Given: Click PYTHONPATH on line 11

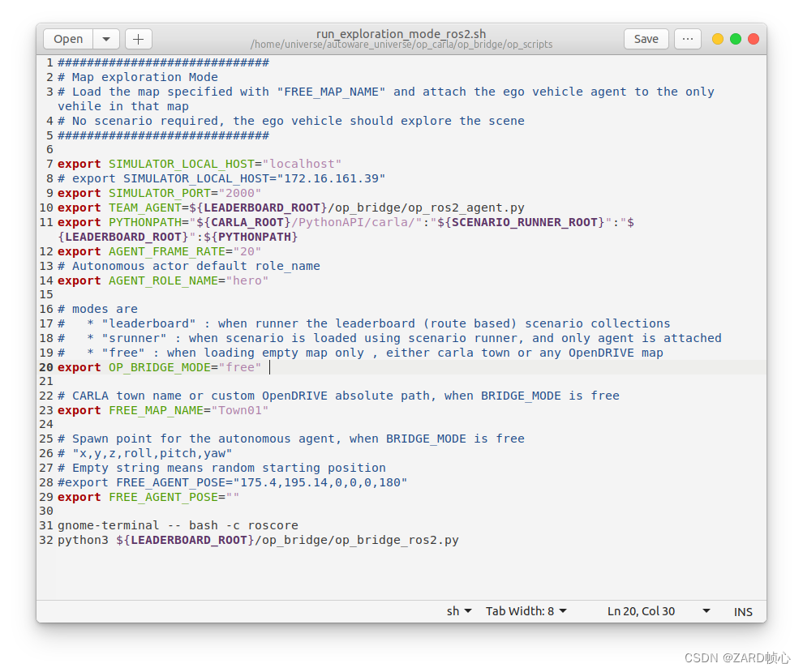Looking at the screenshot, I should (145, 223).
